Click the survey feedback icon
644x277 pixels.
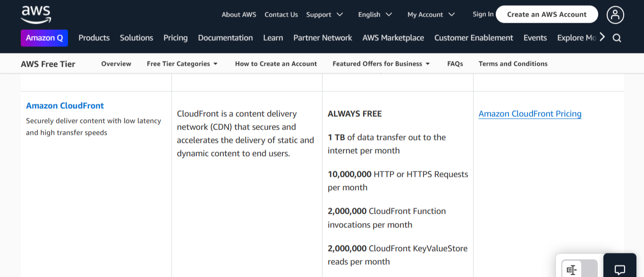[x=572, y=269]
